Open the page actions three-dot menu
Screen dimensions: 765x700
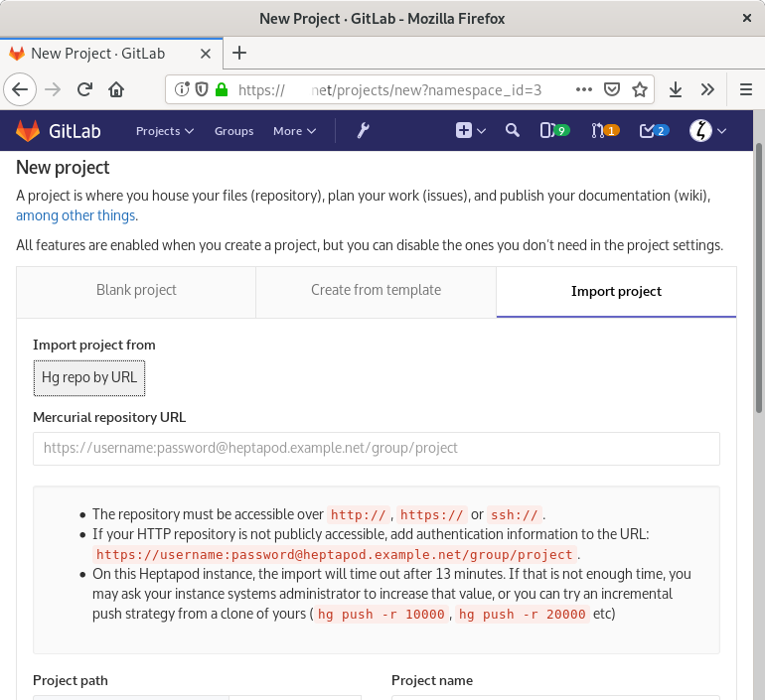[x=584, y=89]
